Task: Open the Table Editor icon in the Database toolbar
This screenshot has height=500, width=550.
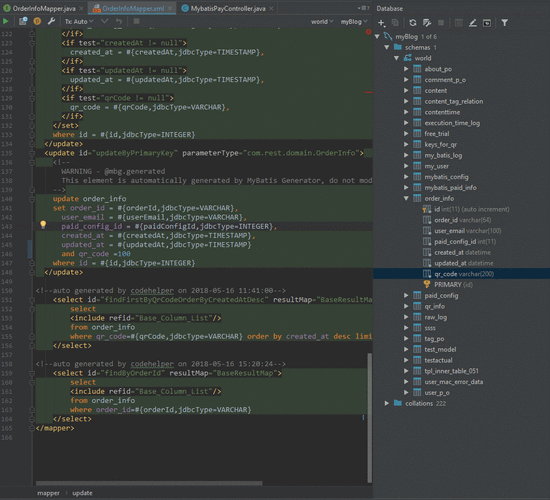Action: coord(458,23)
